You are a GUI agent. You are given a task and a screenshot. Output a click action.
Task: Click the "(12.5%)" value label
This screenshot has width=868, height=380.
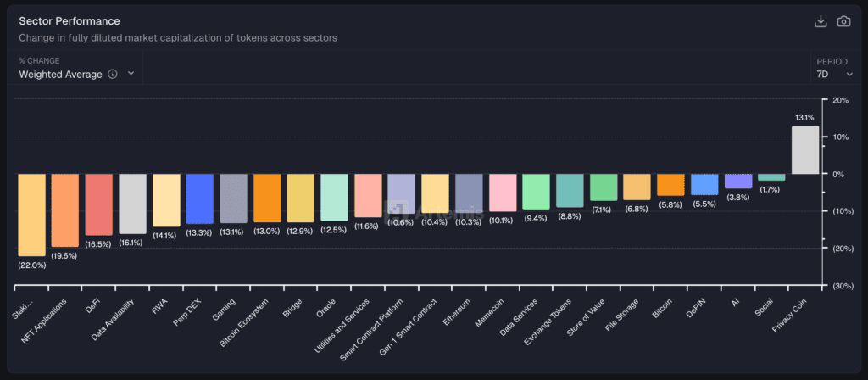(x=334, y=230)
